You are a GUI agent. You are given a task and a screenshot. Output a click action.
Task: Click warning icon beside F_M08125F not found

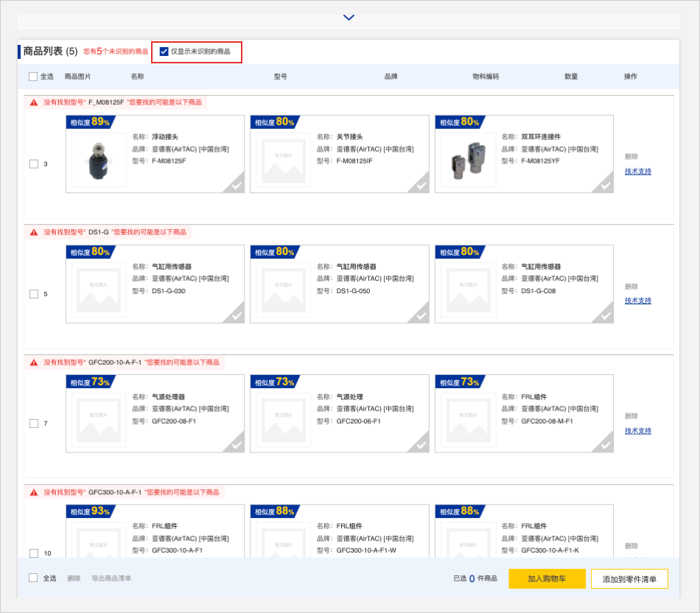(34, 102)
